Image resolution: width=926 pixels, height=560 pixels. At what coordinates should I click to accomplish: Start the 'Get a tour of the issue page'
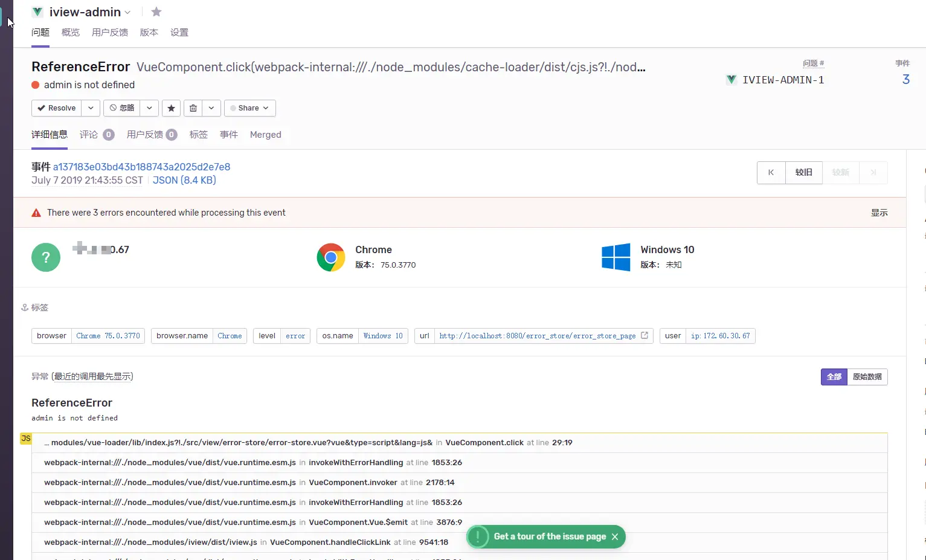pyautogui.click(x=550, y=536)
